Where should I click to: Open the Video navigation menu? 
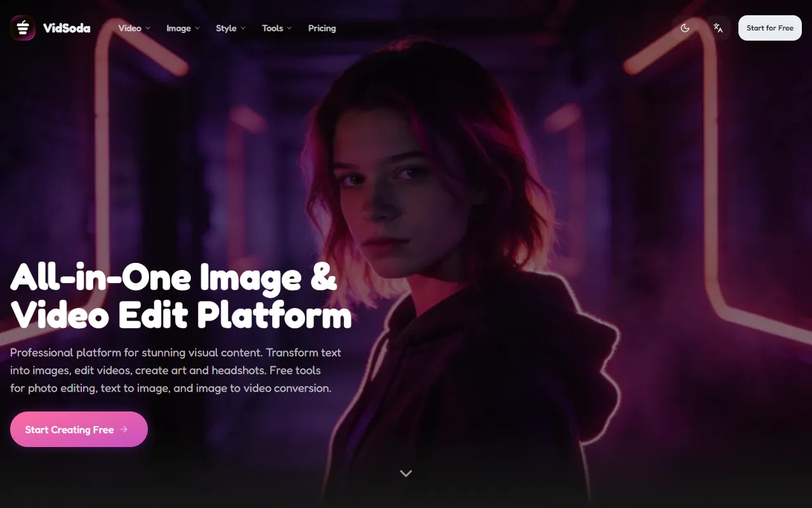[130, 28]
